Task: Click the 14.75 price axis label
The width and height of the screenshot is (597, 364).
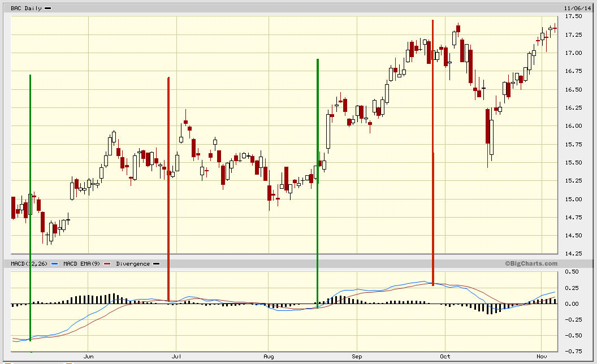Action: [x=573, y=218]
